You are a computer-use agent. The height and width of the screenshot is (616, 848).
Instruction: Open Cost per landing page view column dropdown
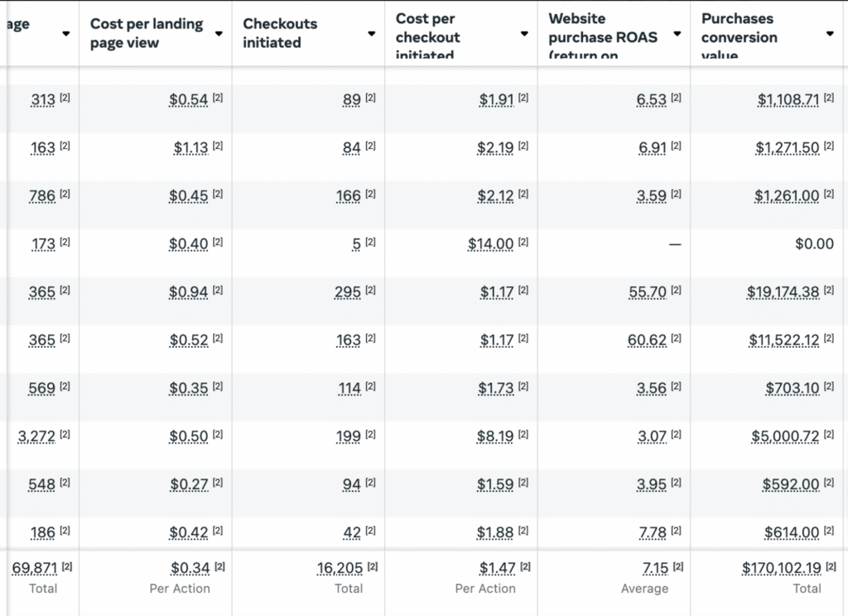[x=219, y=34]
